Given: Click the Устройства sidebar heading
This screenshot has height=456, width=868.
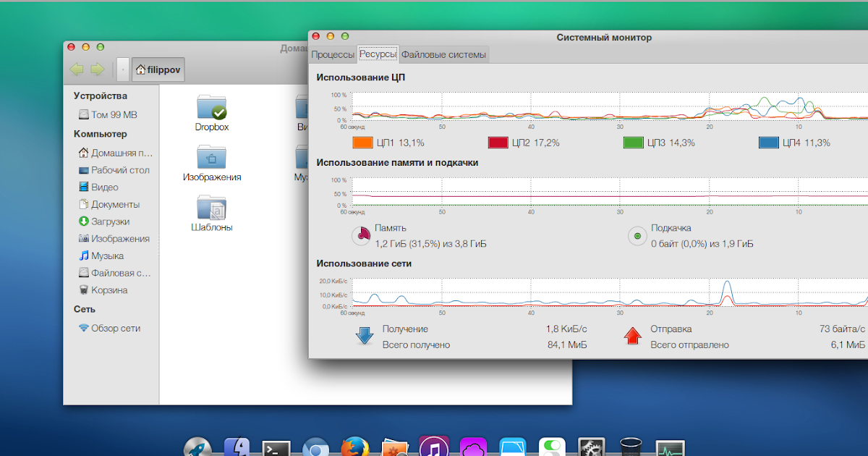Looking at the screenshot, I should (x=100, y=96).
